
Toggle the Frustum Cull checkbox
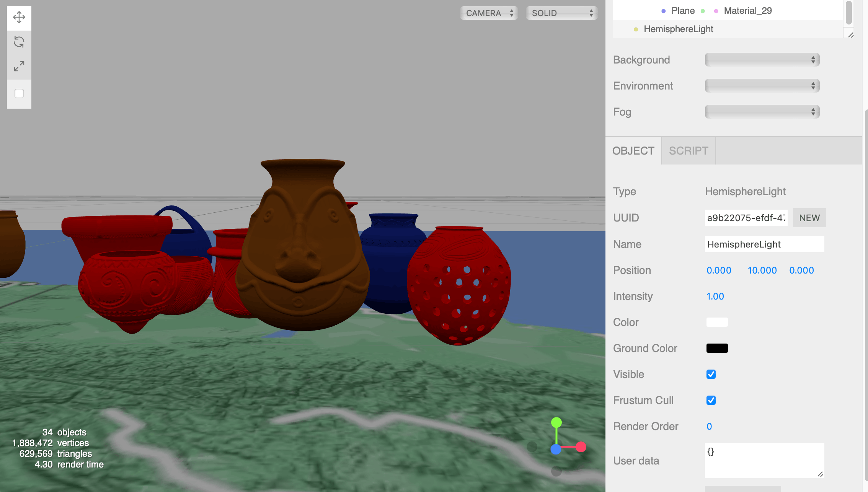(x=711, y=400)
